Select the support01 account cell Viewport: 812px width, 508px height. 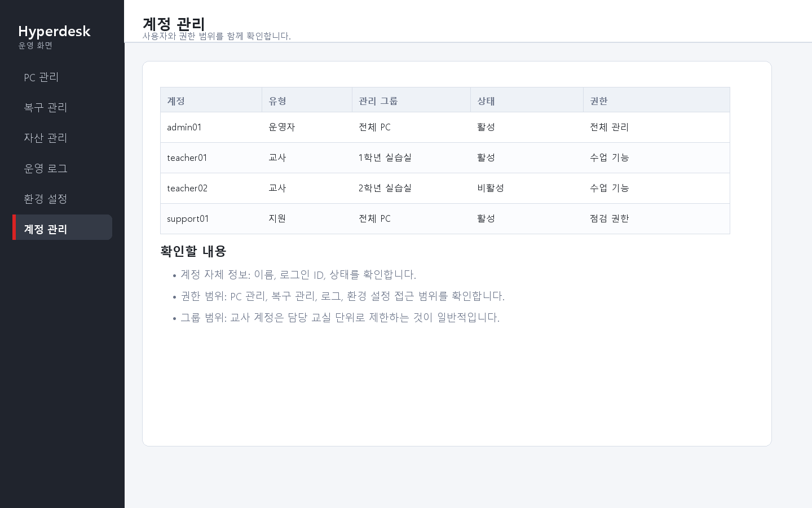(211, 219)
